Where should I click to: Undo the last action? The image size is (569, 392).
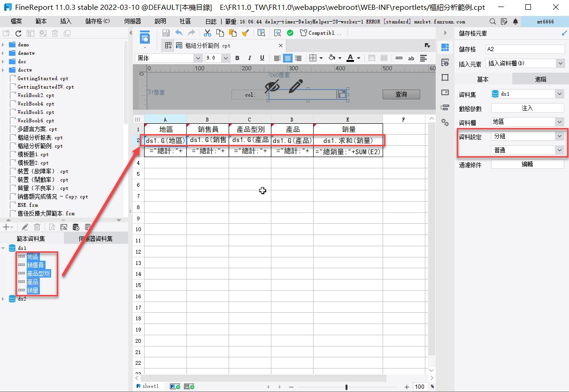[179, 33]
